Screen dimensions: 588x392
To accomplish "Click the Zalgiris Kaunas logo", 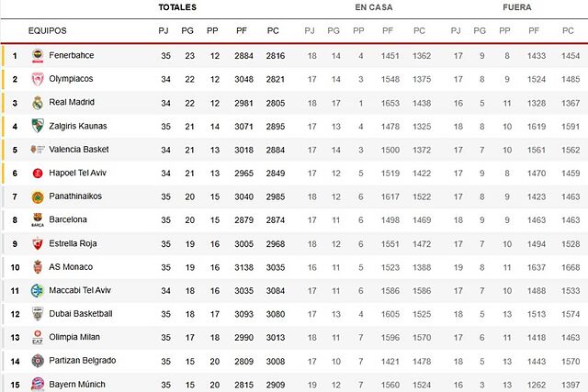I will click(x=38, y=126).
